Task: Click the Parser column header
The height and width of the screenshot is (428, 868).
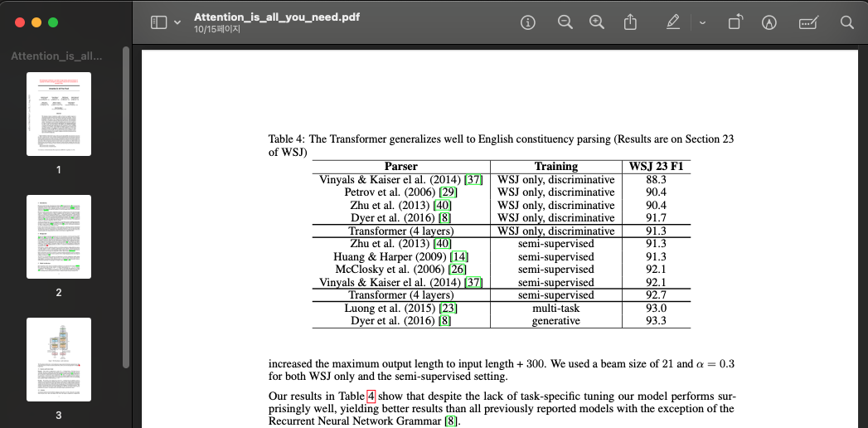Action: pos(401,166)
